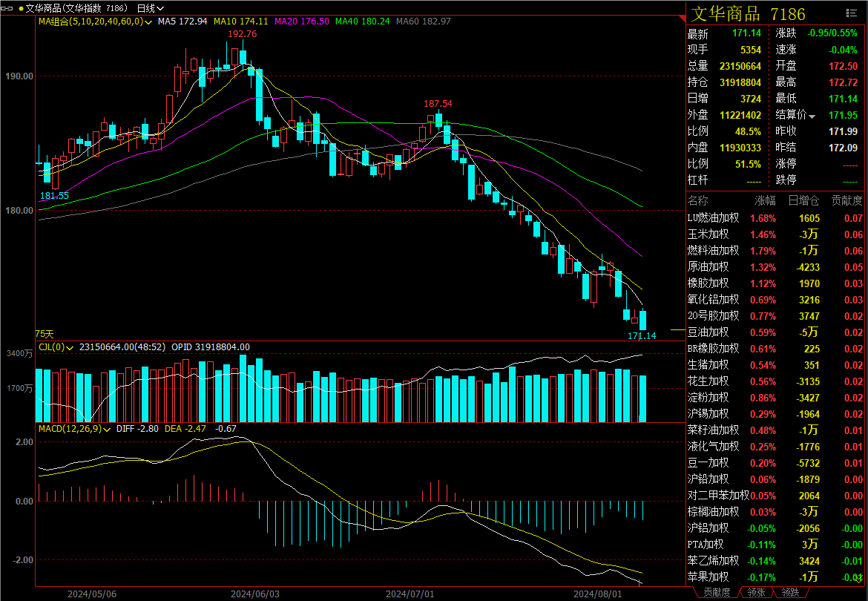868x601 pixels.
Task: Click the 持仓 31918804 value
Action: coord(740,82)
